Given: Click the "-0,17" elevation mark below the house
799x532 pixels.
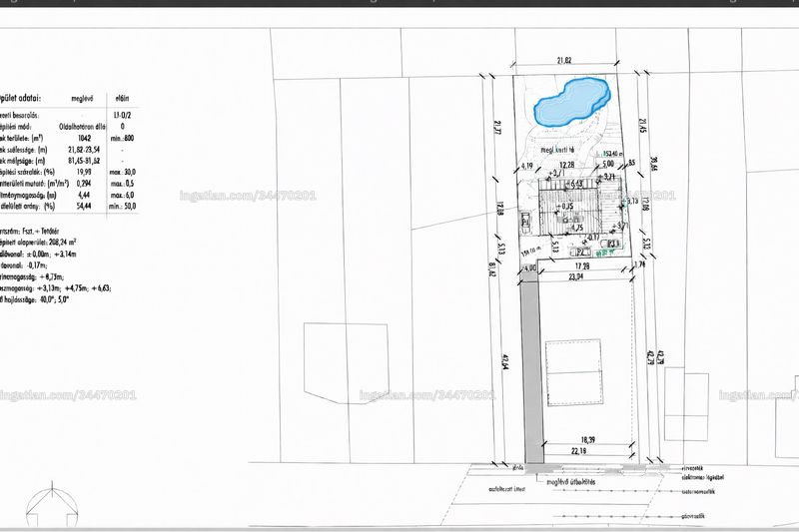Looking at the screenshot, I should (x=593, y=237).
